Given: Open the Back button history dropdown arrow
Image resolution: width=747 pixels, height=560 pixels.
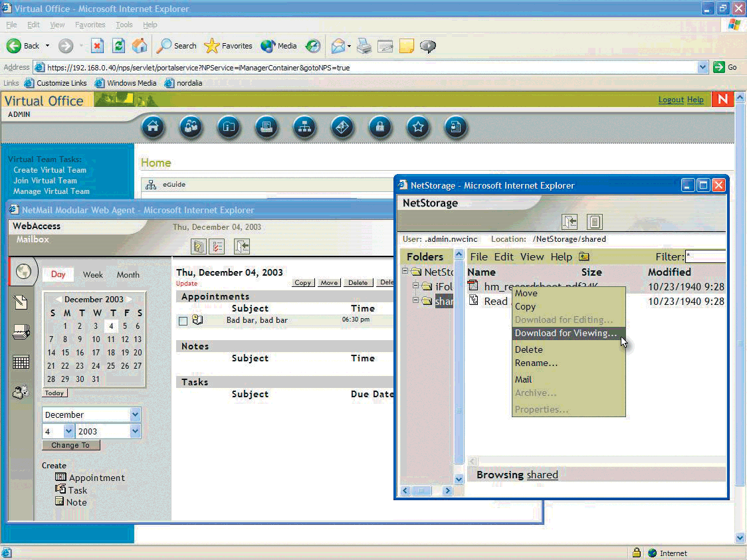Looking at the screenshot, I should tap(47, 46).
